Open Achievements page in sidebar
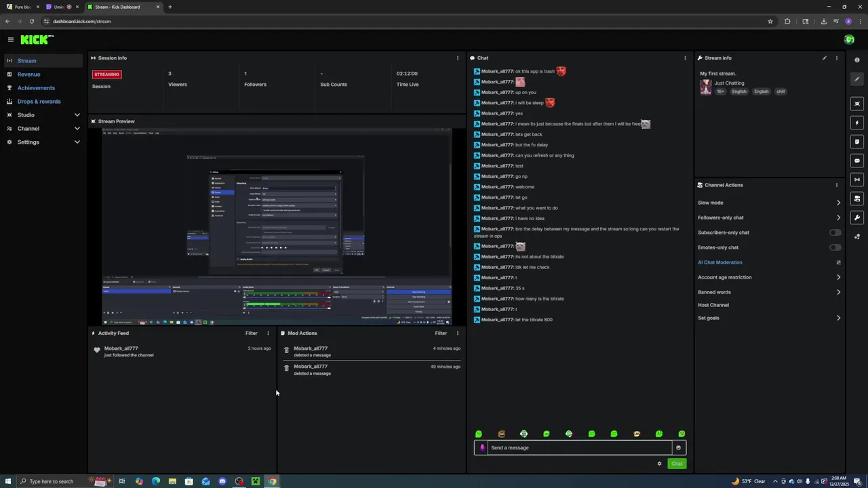868x488 pixels. (36, 88)
